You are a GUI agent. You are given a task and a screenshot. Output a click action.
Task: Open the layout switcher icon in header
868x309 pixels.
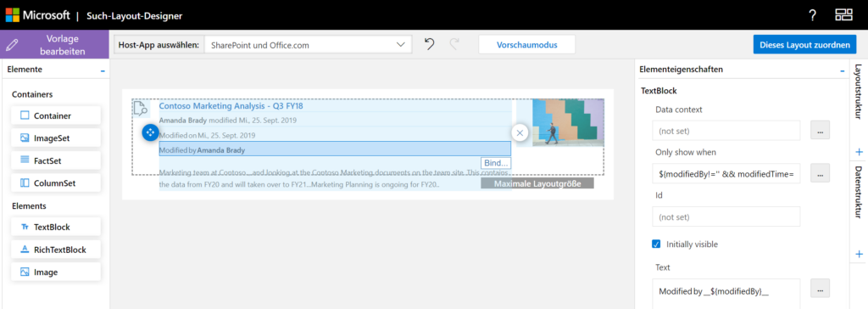(843, 15)
